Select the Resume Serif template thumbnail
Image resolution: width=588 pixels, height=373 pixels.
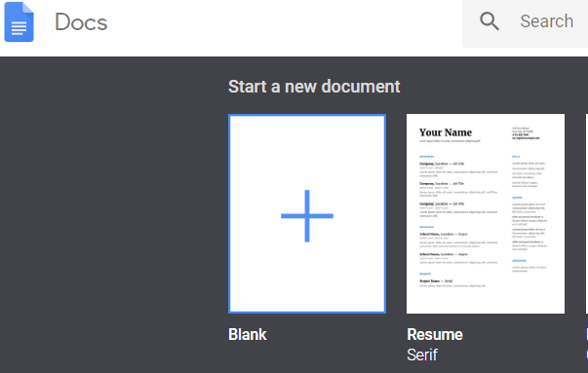[x=486, y=213]
